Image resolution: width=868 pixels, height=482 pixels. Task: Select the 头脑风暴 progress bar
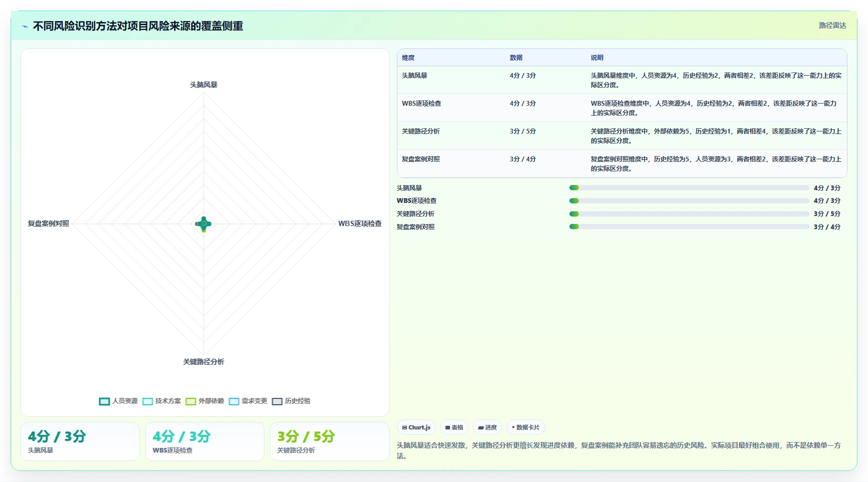coord(689,188)
